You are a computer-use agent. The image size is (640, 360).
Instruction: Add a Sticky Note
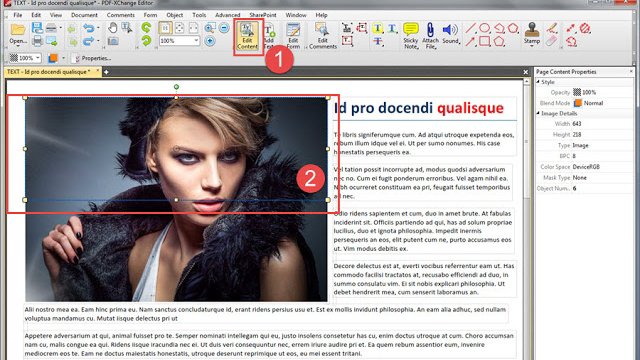411,36
